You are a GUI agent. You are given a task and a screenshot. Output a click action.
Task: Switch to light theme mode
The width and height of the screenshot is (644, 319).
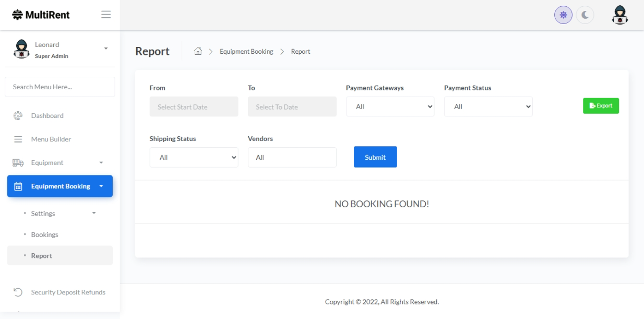point(563,16)
